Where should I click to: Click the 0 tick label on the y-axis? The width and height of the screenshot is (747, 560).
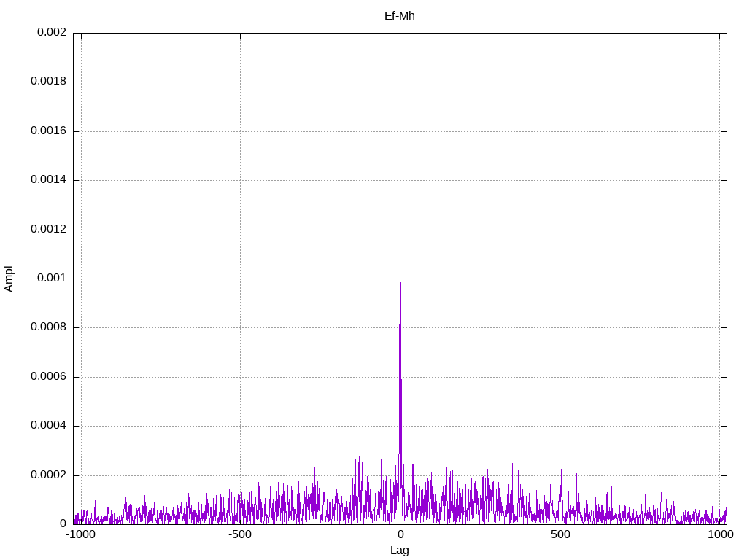63,524
